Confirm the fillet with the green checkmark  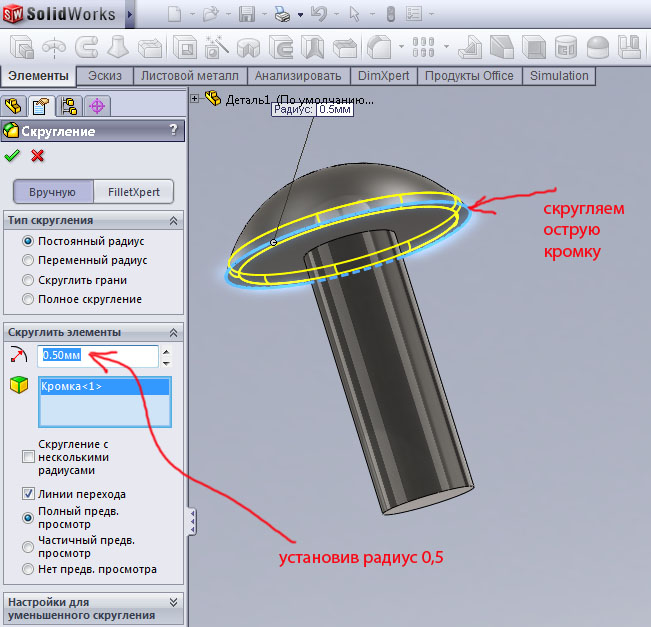tap(12, 155)
